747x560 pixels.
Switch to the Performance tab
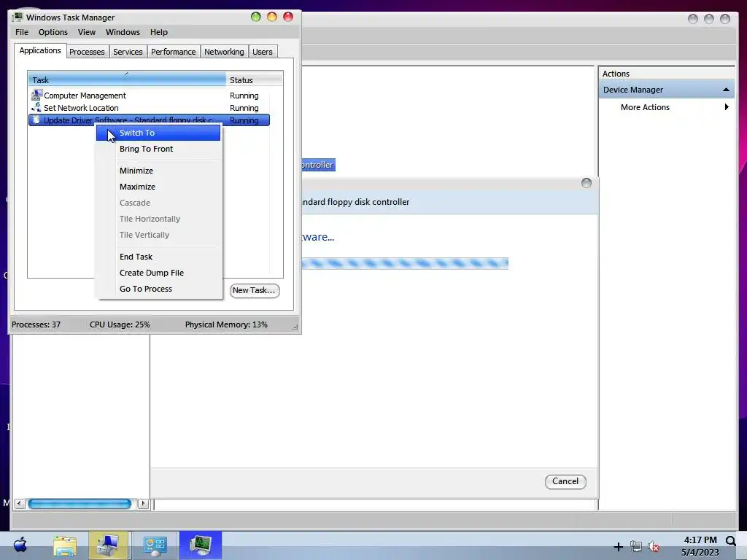174,52
